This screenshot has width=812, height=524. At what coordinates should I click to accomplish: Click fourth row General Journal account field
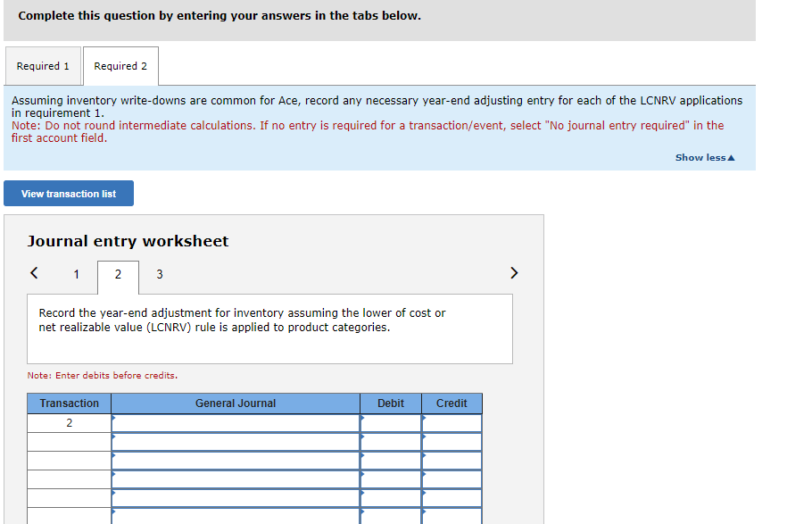pyautogui.click(x=236, y=478)
